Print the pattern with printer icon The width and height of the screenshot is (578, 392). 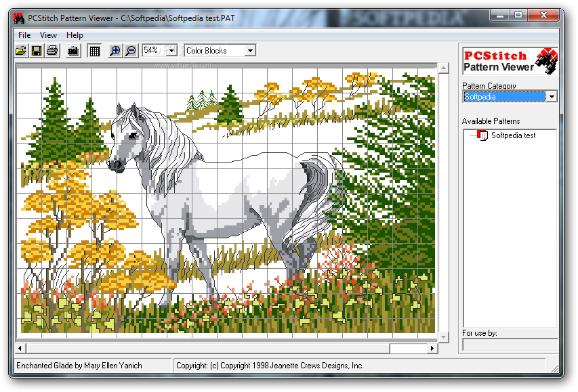[52, 51]
